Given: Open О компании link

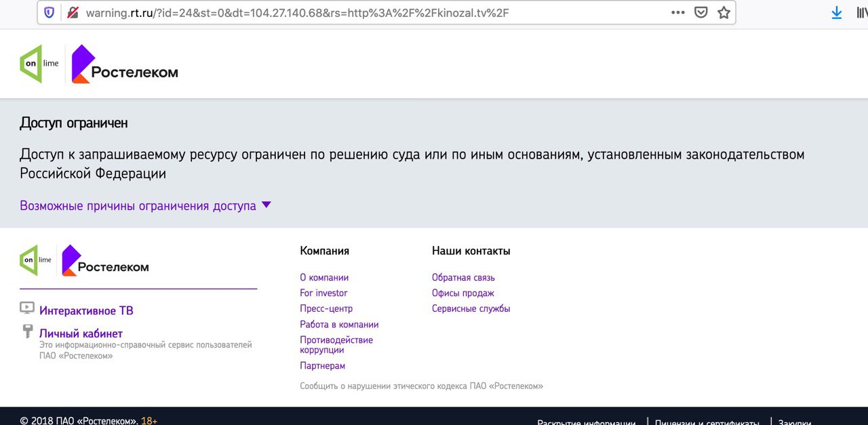Looking at the screenshot, I should 324,277.
